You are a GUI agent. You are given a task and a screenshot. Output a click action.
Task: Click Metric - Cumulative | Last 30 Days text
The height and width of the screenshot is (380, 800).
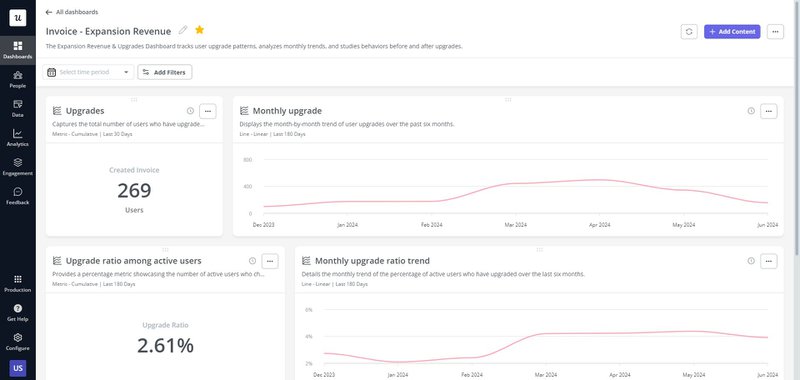pos(92,134)
